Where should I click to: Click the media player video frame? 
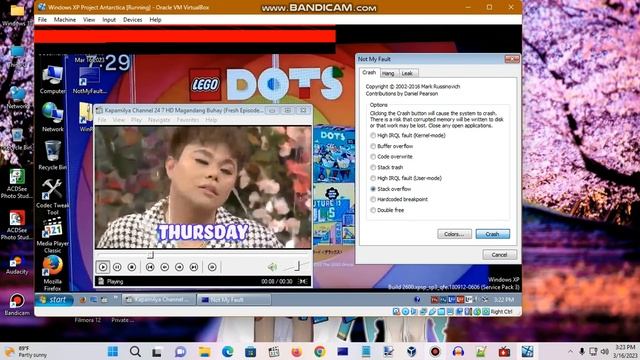(x=203, y=187)
